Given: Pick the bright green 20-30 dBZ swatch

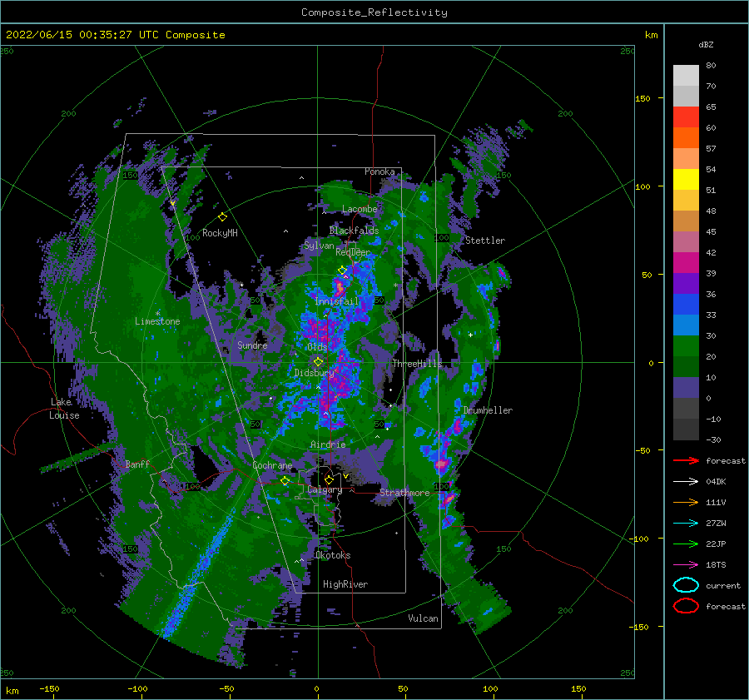Looking at the screenshot, I should pyautogui.click(x=686, y=346).
